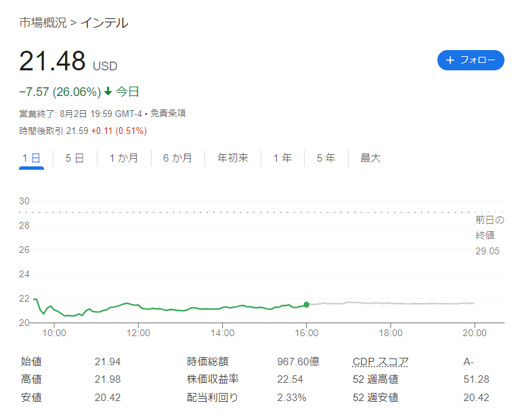Click the 52週高値 value 51.28
Image resolution: width=520 pixels, height=420 pixels.
click(x=476, y=379)
